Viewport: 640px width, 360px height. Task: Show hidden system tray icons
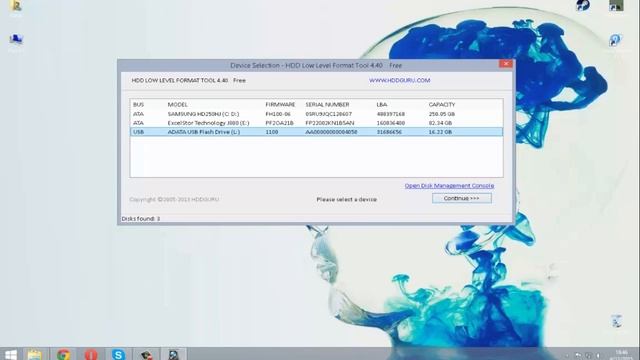click(x=567, y=356)
